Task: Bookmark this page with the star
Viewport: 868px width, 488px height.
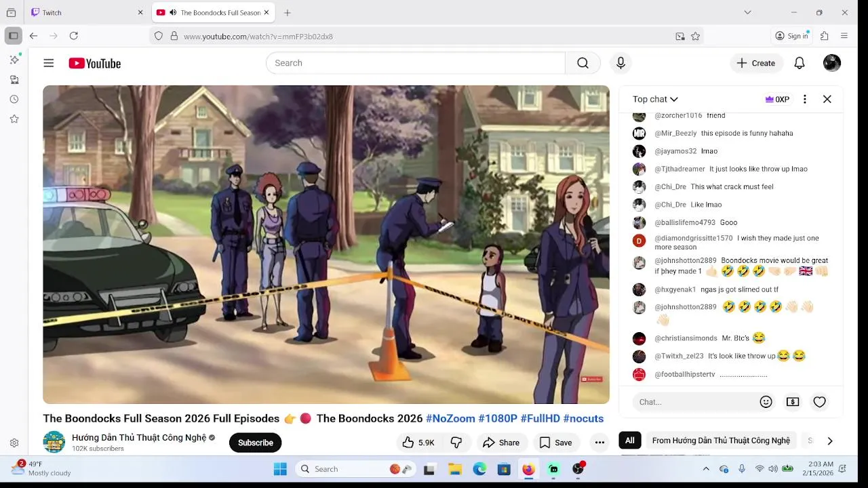Action: click(x=695, y=37)
